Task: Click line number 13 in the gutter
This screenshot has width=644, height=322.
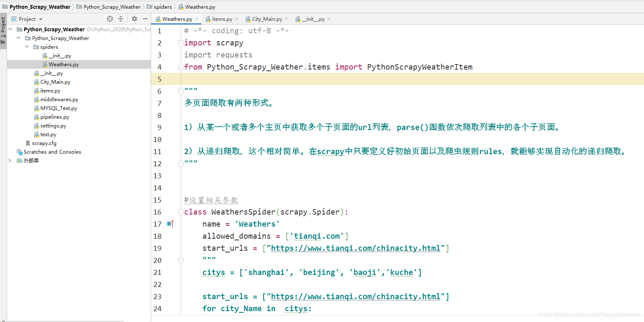Action: click(x=157, y=176)
